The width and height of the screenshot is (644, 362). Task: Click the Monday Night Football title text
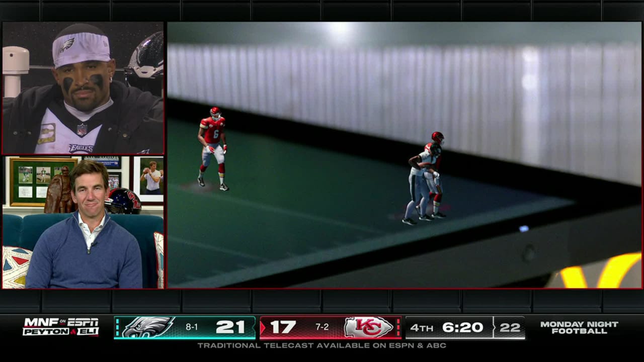(579, 327)
